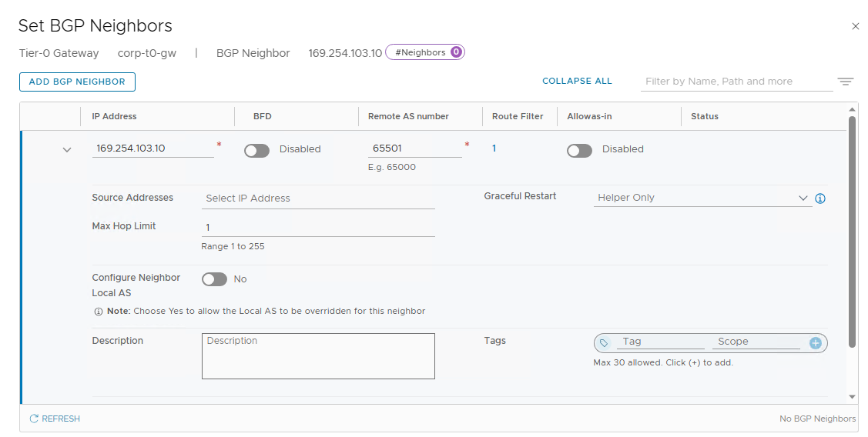The width and height of the screenshot is (868, 437).
Task: Click into the Description text area
Action: 318,356
